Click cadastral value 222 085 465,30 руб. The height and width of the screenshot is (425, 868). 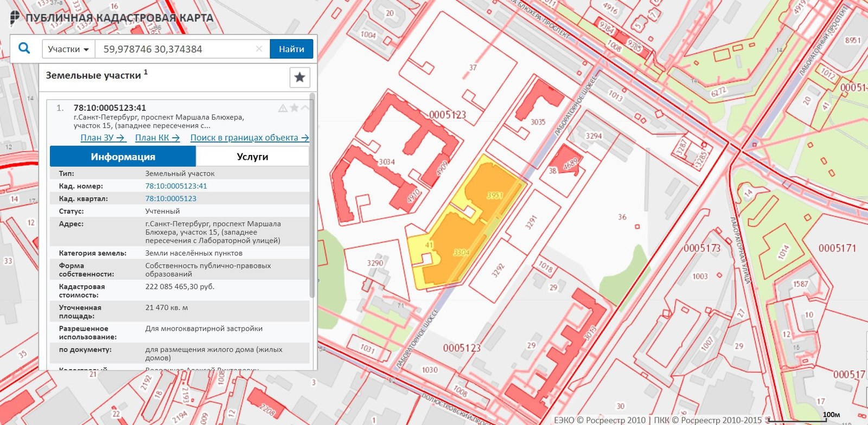point(180,286)
